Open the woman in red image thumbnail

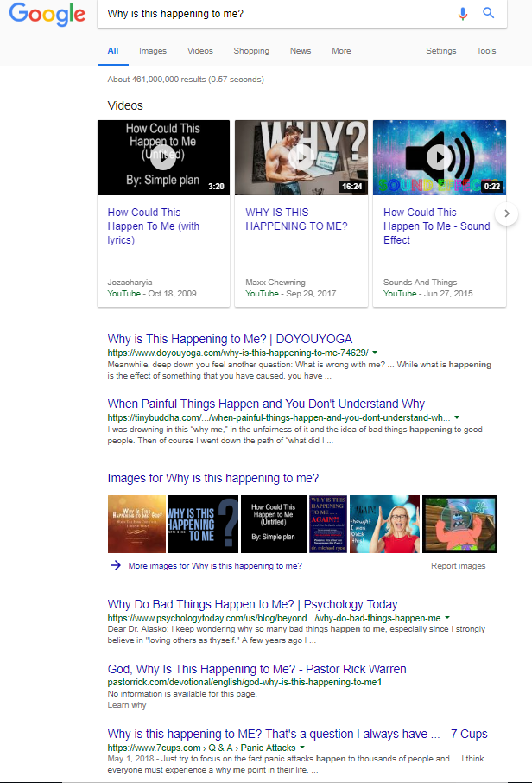[385, 525]
